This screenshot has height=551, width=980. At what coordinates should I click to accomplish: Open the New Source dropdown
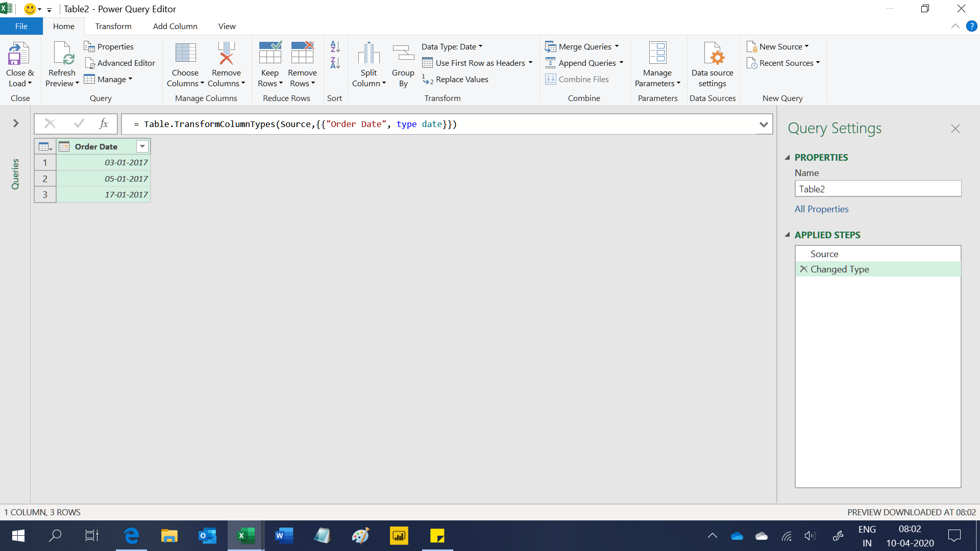tap(806, 46)
